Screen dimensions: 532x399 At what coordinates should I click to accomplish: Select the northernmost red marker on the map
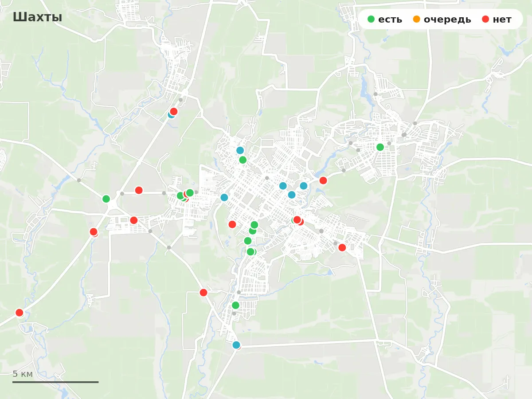(174, 111)
